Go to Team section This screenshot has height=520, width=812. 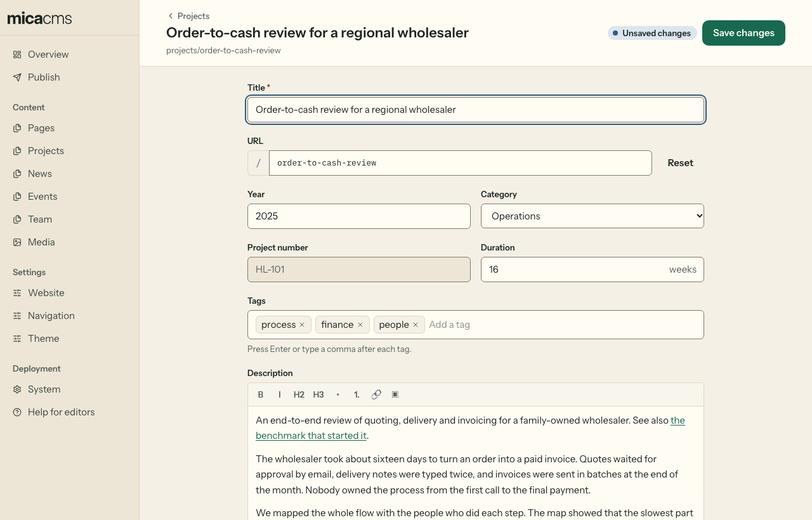pos(70,219)
